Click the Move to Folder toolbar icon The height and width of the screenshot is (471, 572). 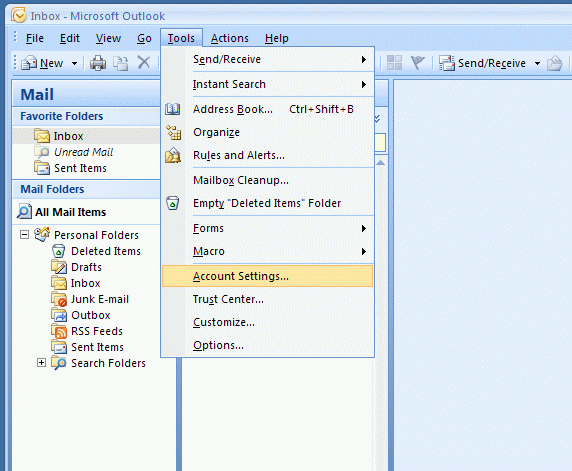point(120,63)
